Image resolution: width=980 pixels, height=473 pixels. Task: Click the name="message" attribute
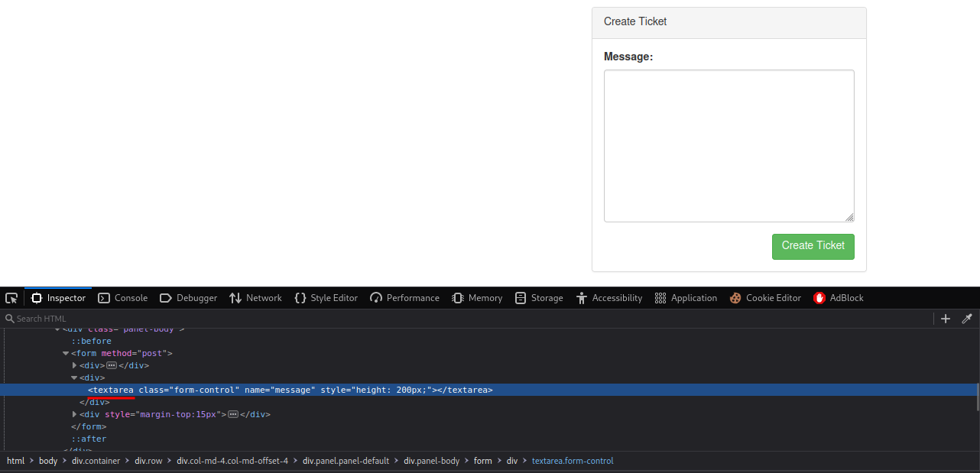coord(280,390)
